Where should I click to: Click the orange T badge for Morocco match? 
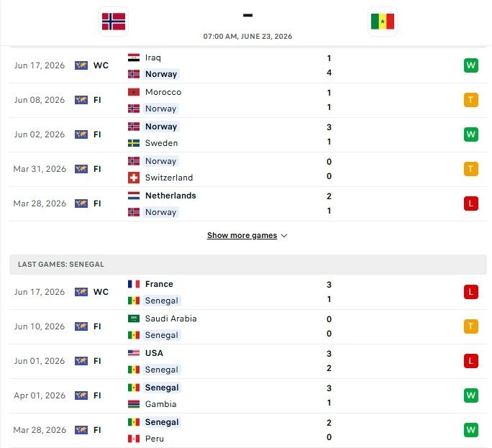(470, 100)
